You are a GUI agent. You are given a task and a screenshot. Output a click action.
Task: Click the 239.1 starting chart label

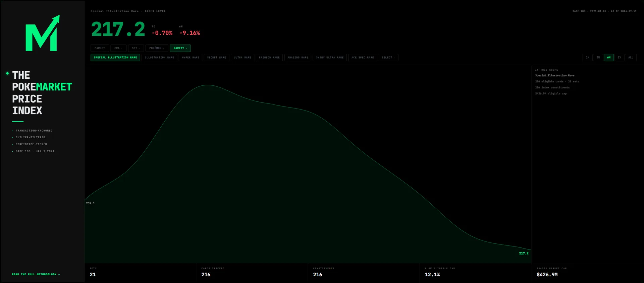90,203
